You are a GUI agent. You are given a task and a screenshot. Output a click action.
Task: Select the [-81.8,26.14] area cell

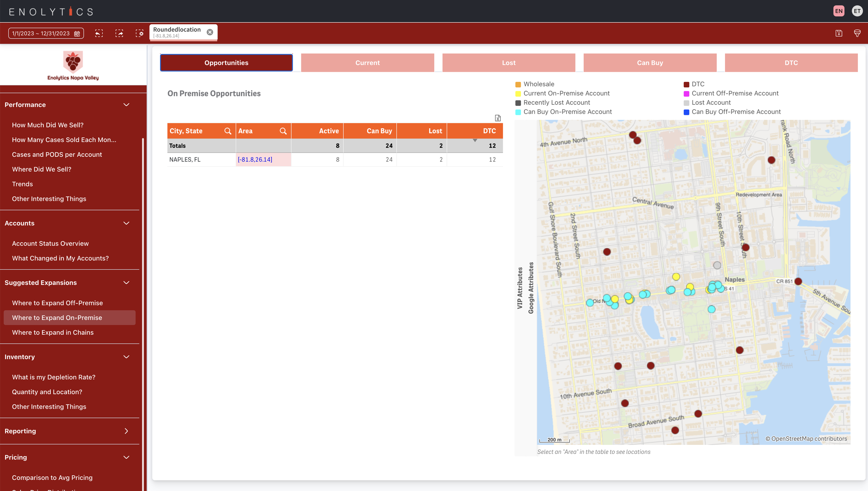[255, 160]
